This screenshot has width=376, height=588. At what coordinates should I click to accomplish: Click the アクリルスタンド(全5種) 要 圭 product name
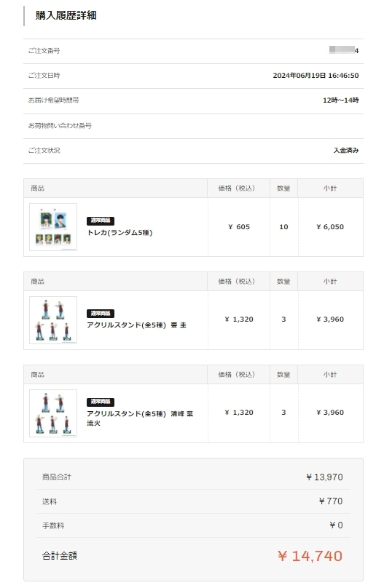136,325
